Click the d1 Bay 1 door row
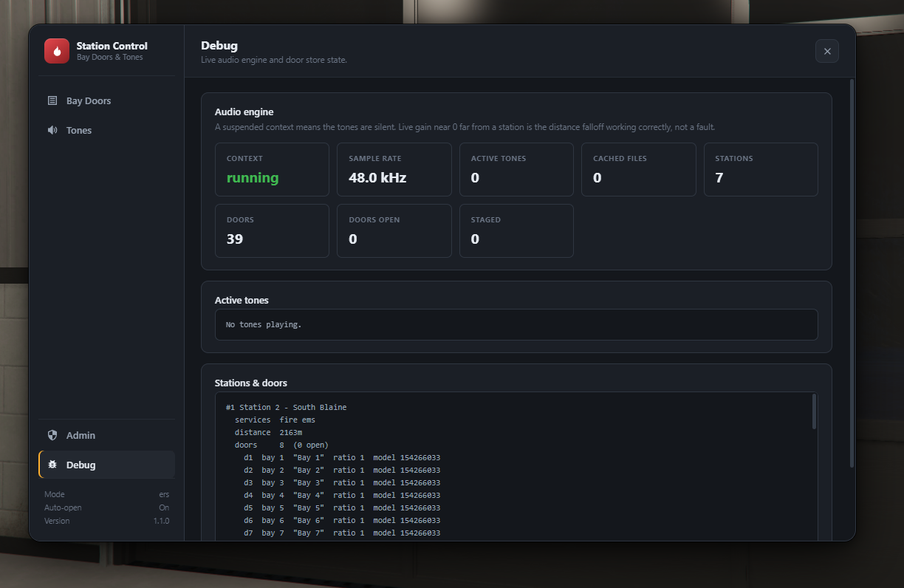The width and height of the screenshot is (904, 588). pyautogui.click(x=342, y=457)
